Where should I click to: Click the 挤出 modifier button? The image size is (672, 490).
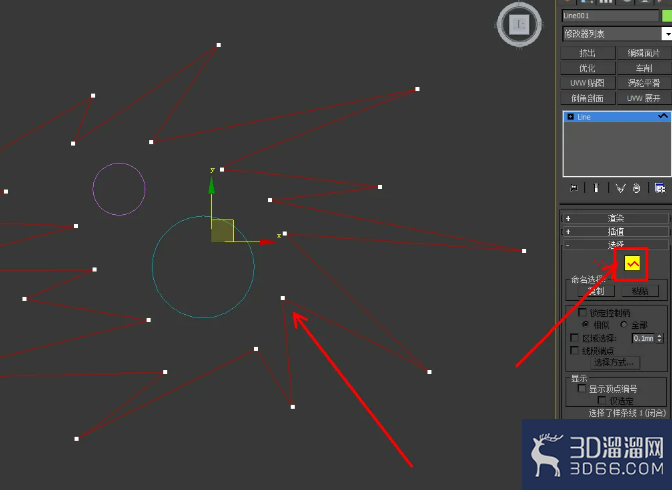coord(587,53)
